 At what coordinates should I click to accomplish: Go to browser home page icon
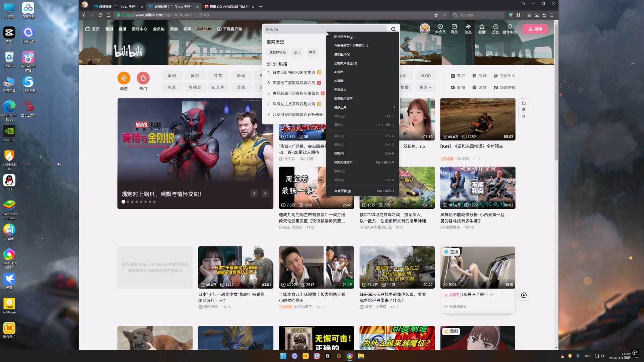(x=108, y=15)
